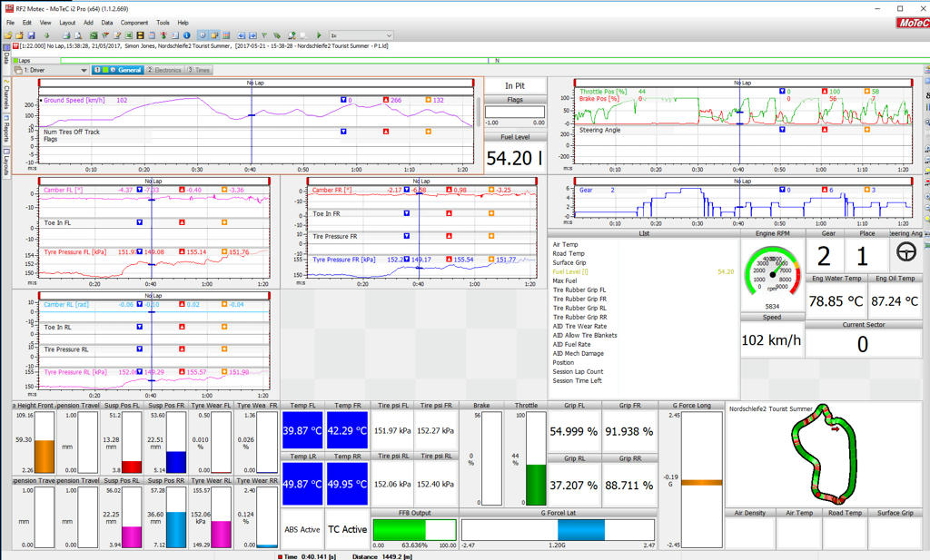The width and height of the screenshot is (930, 560).
Task: Open the Component menu
Action: point(134,23)
